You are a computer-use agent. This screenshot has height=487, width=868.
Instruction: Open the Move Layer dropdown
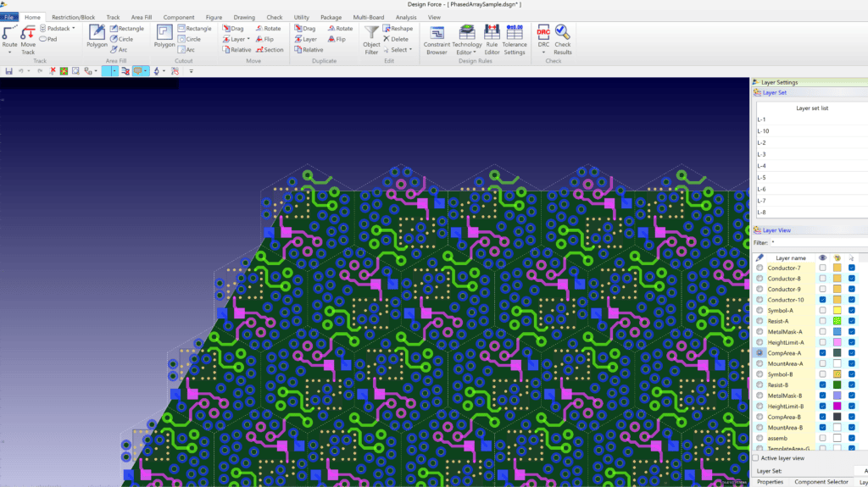click(x=248, y=39)
